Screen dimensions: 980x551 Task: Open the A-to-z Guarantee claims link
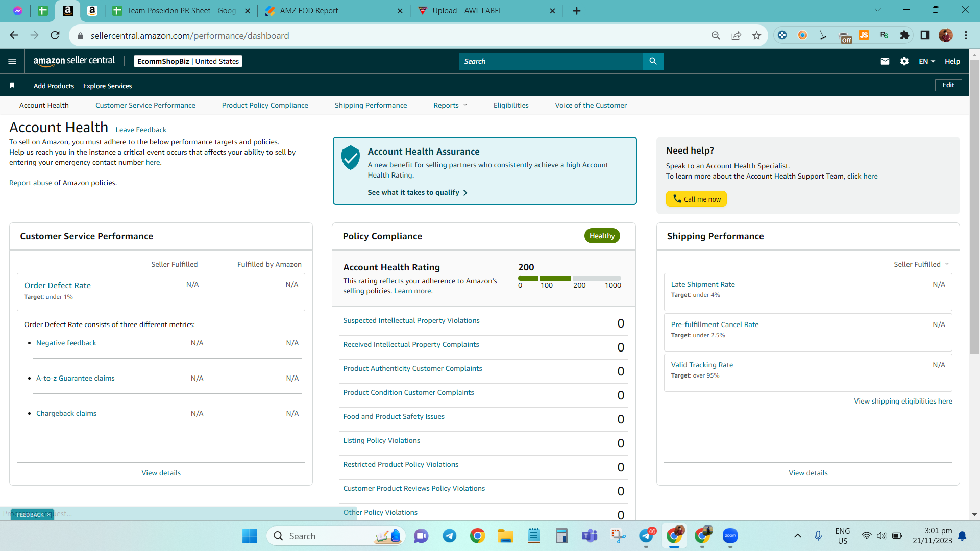[x=76, y=378]
